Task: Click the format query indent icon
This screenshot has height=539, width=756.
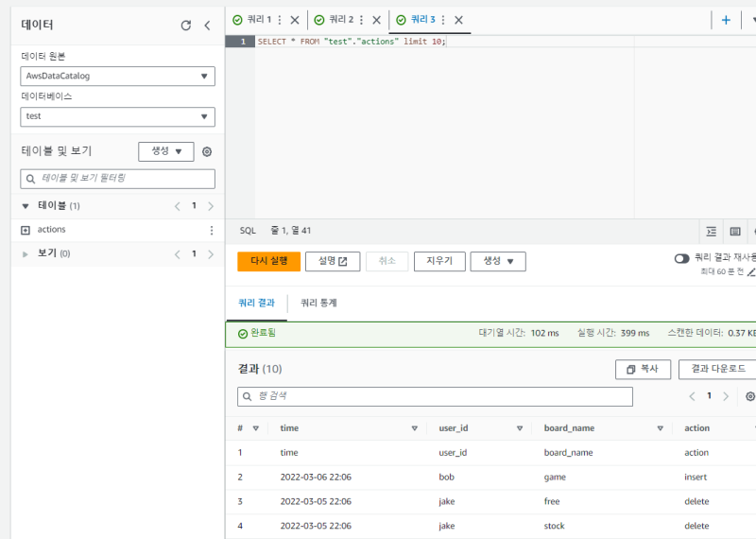Action: coord(712,231)
